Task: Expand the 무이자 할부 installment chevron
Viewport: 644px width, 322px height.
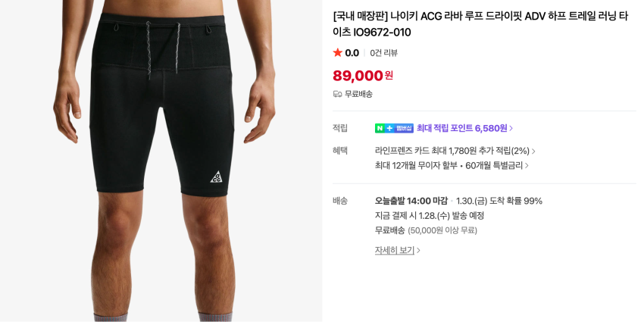Action: [527, 166]
